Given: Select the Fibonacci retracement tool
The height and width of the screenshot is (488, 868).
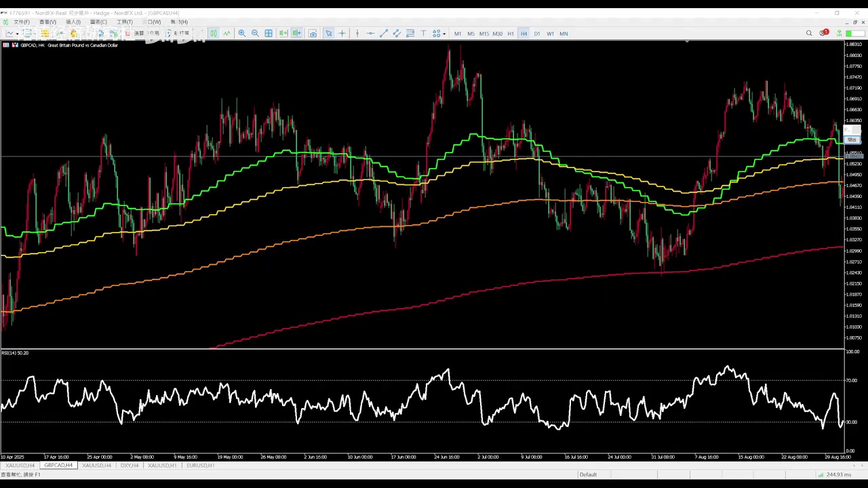Looking at the screenshot, I should click(410, 33).
